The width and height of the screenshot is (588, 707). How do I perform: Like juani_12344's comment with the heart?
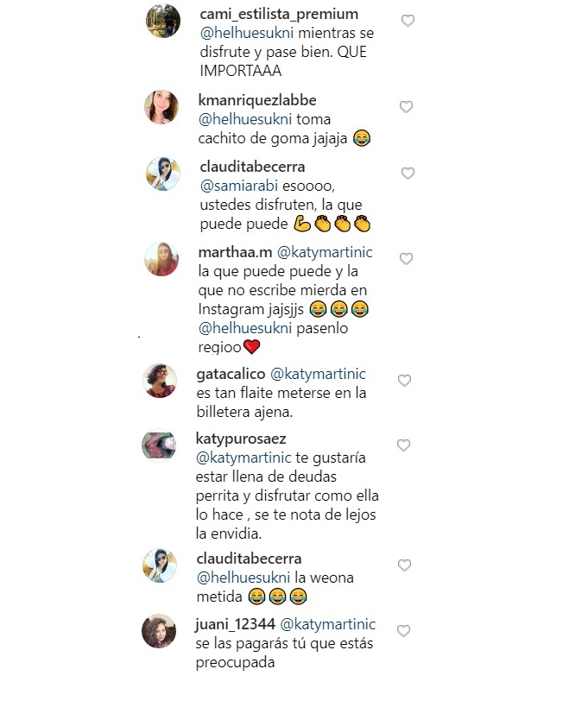(403, 631)
